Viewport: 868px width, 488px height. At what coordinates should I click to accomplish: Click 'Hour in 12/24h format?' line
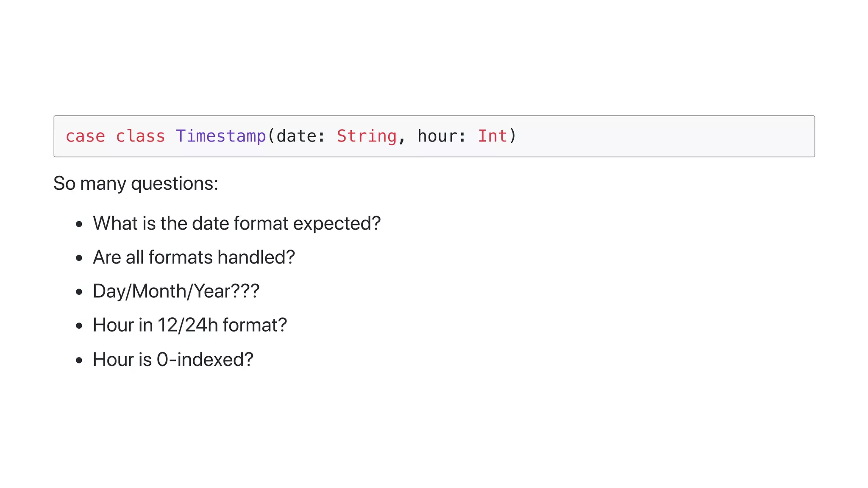[x=190, y=325]
